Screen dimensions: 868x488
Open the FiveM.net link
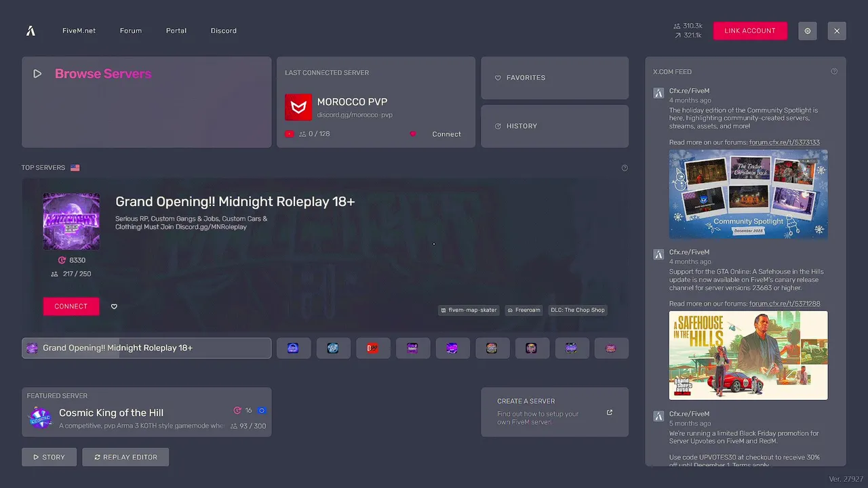coord(79,30)
